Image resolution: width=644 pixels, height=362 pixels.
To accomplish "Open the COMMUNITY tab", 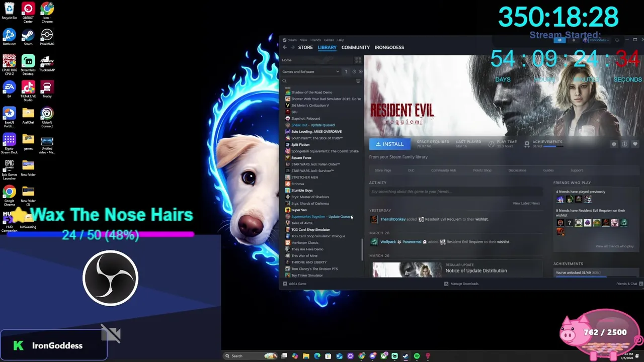I will tap(356, 47).
